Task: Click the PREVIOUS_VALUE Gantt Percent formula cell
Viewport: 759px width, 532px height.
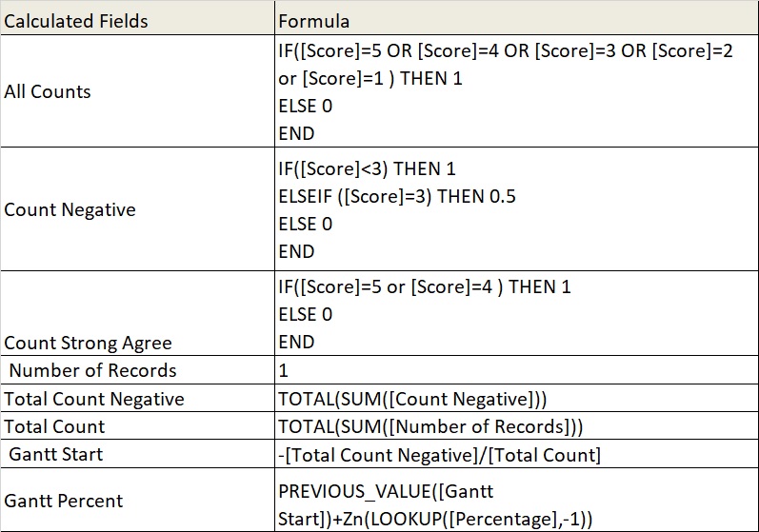Action: (x=434, y=504)
